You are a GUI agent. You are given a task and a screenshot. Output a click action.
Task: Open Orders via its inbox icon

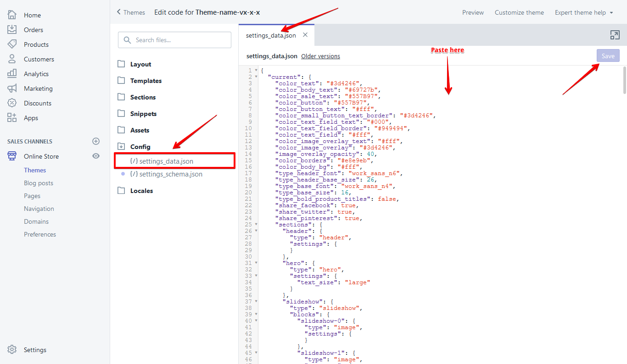12,29
